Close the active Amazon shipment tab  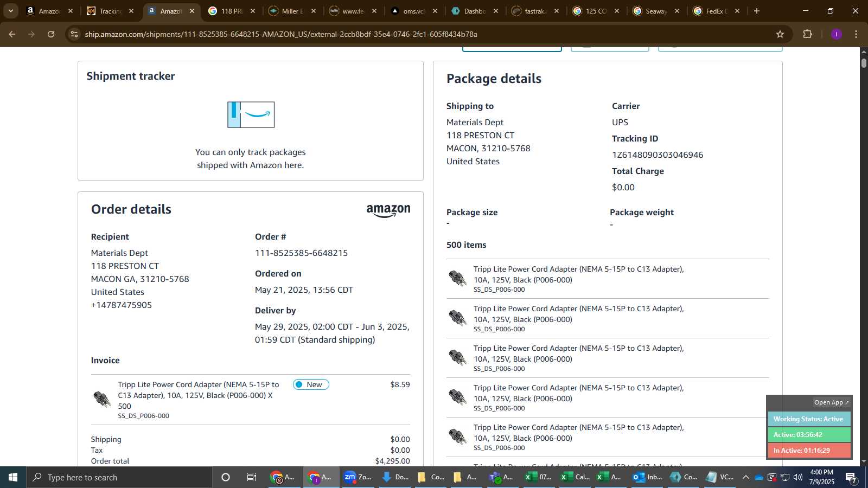pos(192,11)
